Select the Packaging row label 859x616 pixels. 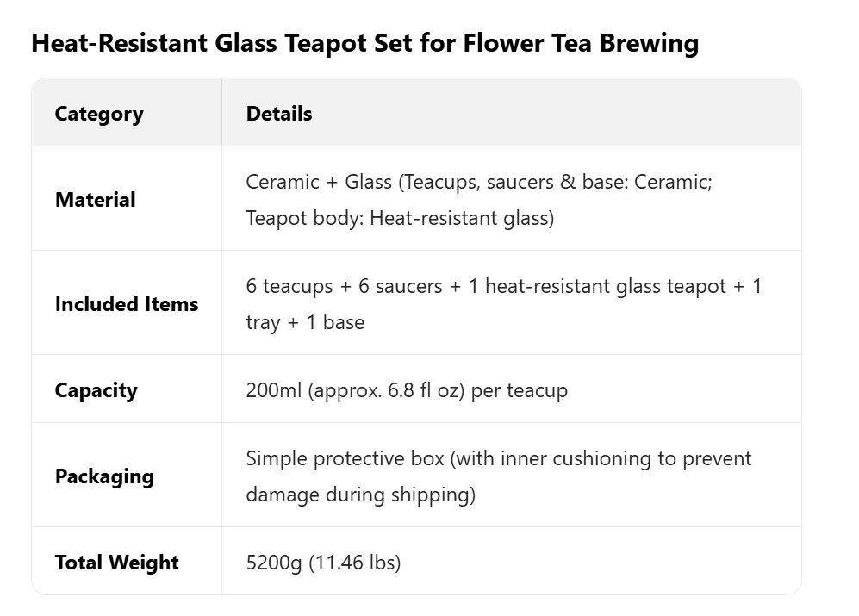104,476
